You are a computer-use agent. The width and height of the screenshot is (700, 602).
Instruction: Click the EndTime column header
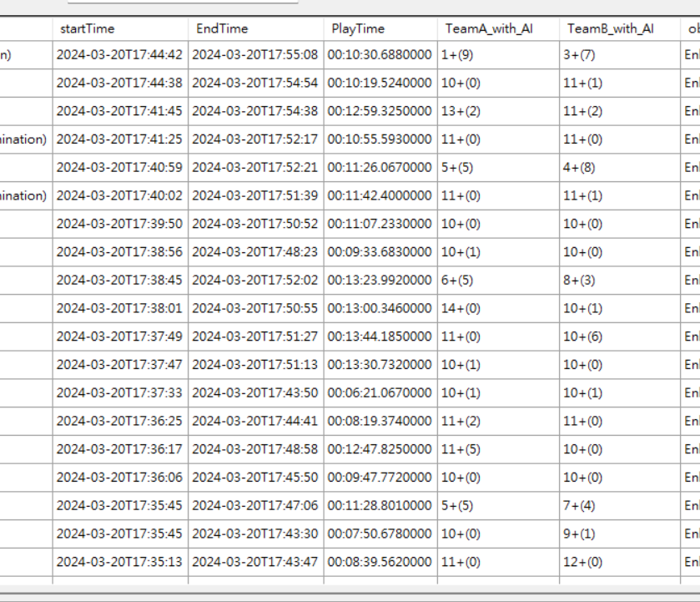coord(256,28)
